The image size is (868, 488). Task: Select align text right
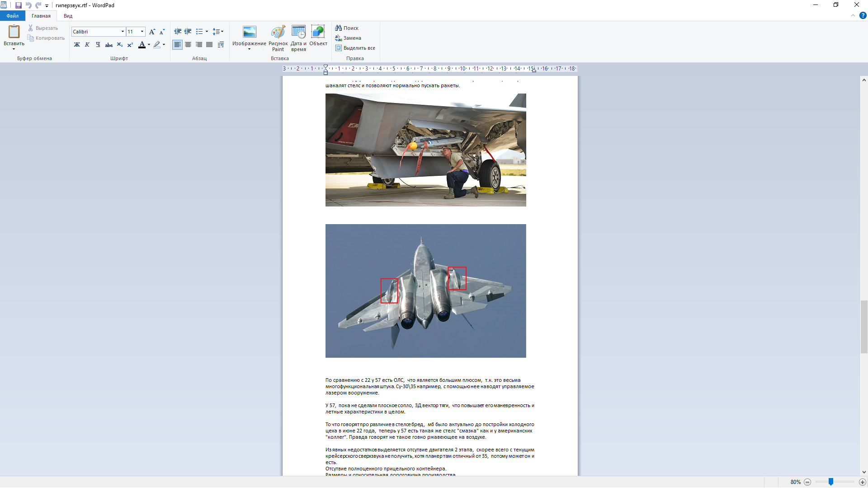[199, 45]
